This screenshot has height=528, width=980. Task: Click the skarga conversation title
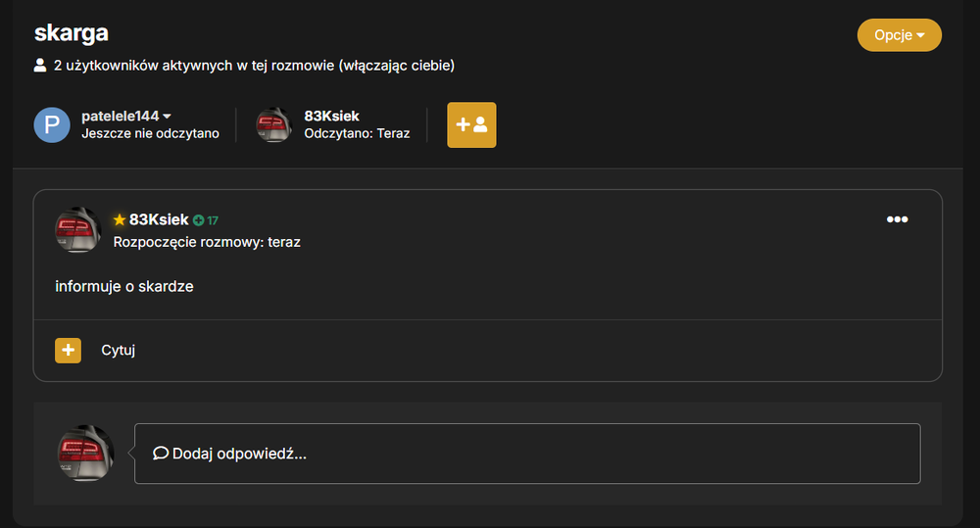pyautogui.click(x=72, y=33)
